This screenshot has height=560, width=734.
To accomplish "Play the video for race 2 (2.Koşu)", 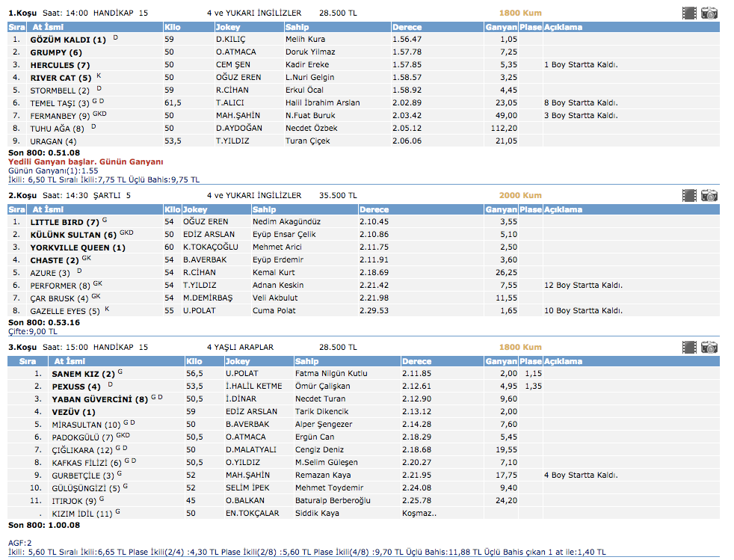I will (x=690, y=195).
